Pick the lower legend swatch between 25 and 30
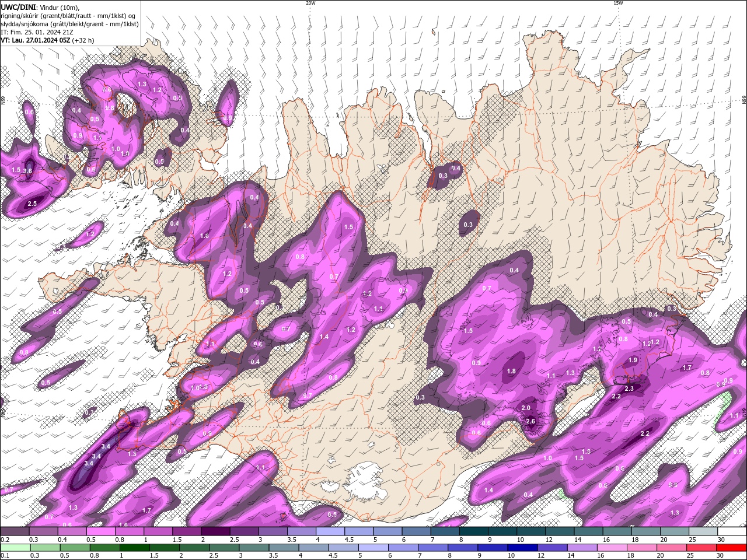 701,548
